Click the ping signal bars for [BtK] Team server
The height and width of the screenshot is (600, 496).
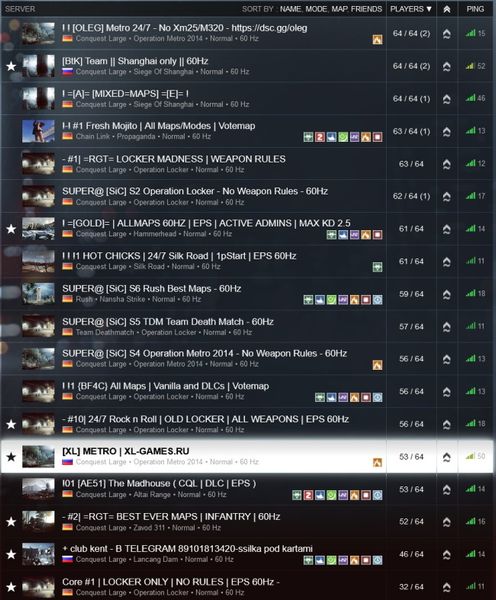pyautogui.click(x=470, y=66)
